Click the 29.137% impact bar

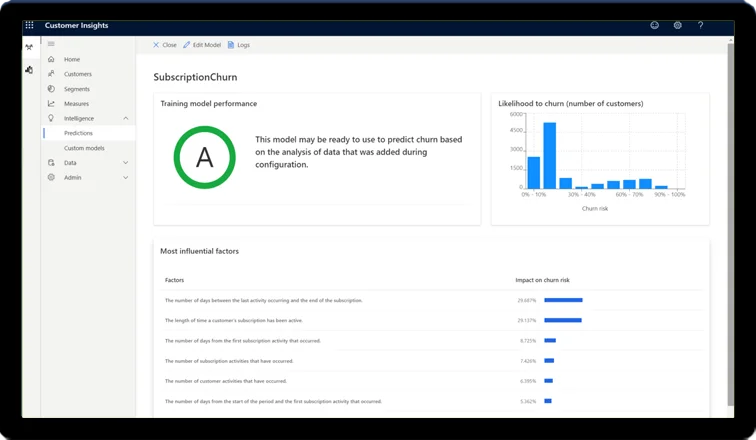coord(563,320)
